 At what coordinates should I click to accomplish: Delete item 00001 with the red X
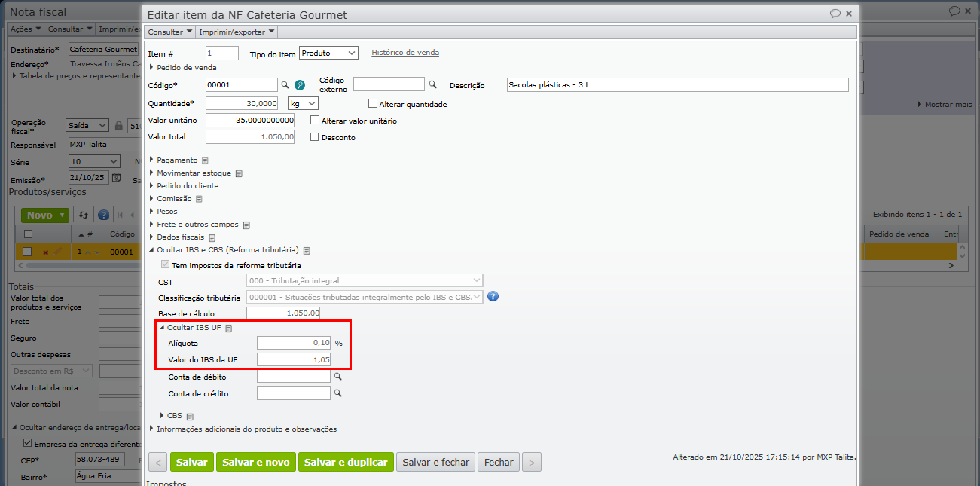tap(46, 252)
